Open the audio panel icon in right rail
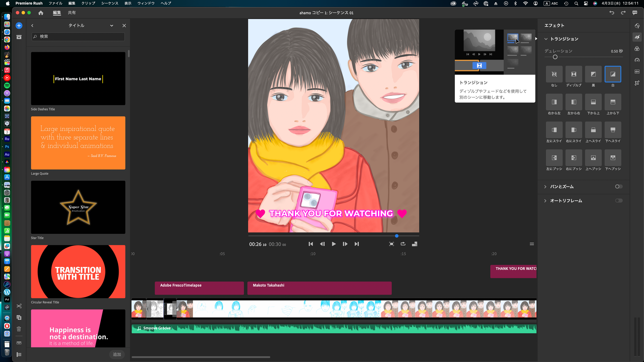 coord(637,71)
